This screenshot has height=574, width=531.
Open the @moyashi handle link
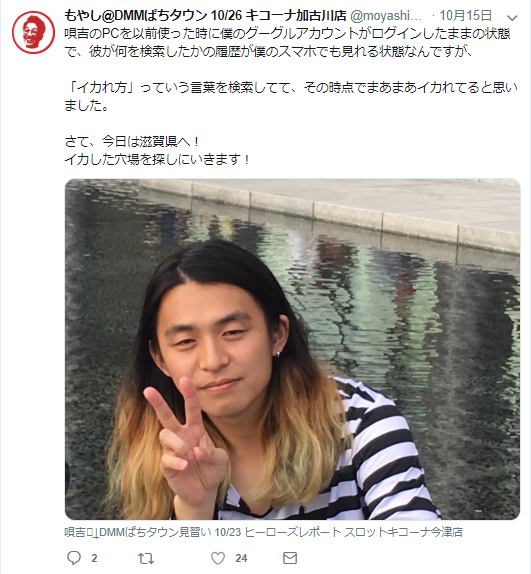click(x=386, y=16)
